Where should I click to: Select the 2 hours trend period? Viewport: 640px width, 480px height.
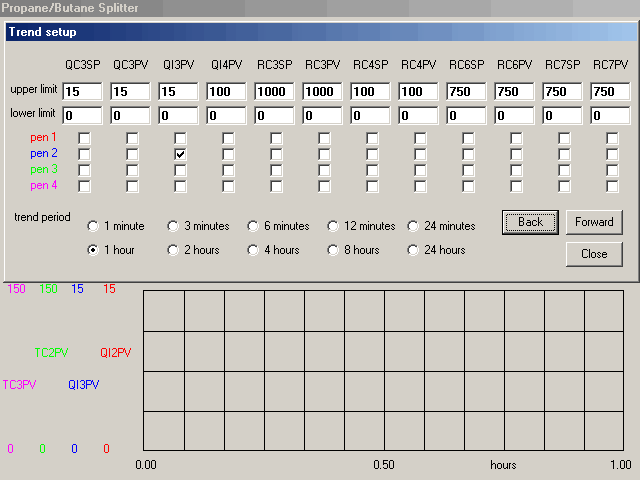click(x=173, y=250)
